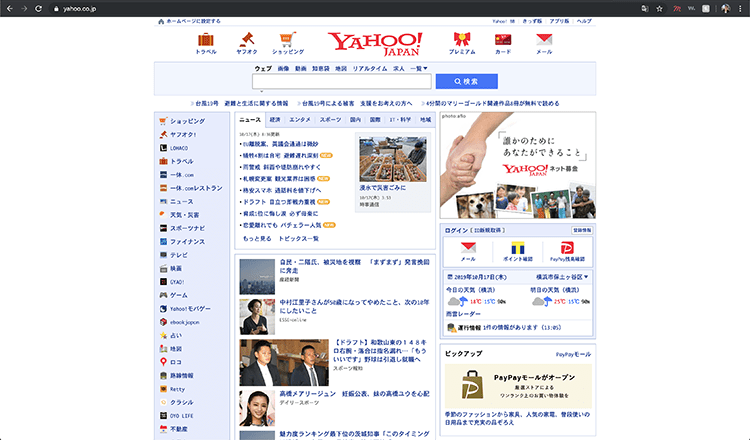
Task: Open the 浸水で災害ごみに news photo
Action: click(x=392, y=159)
